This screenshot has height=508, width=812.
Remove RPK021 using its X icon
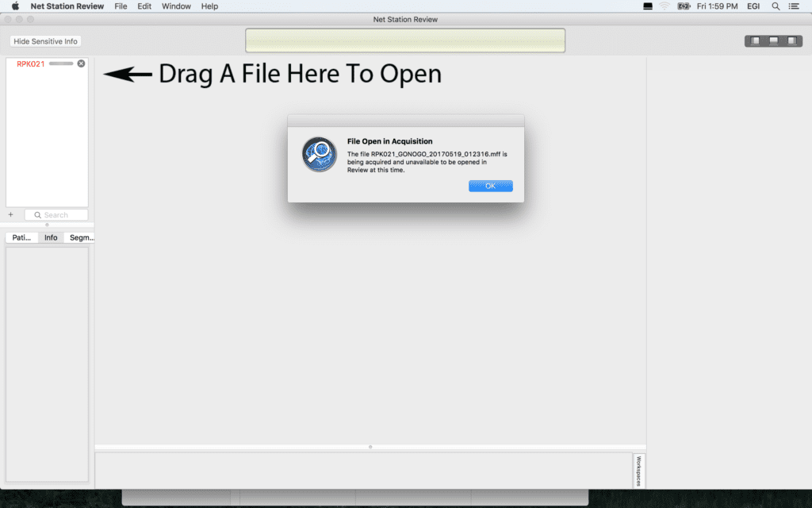[x=81, y=63]
